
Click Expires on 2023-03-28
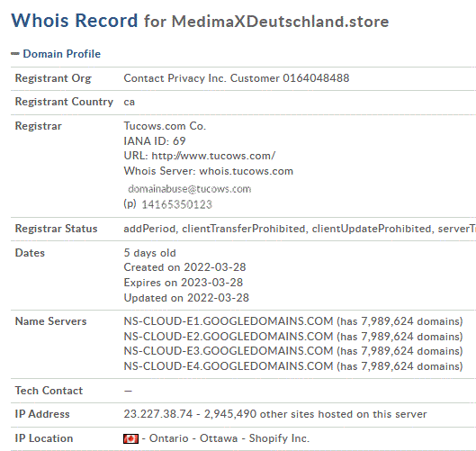pos(183,283)
